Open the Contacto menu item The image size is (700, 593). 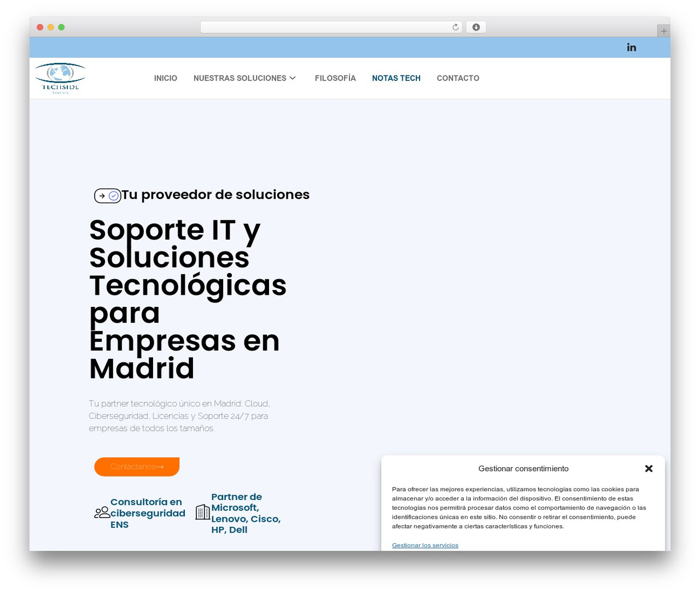[458, 78]
